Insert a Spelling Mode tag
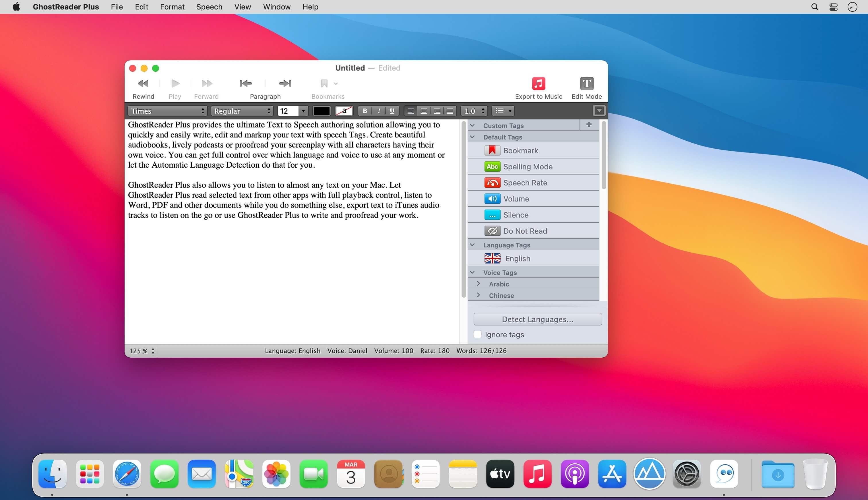Screen dimensions: 868x500 (x=534, y=166)
